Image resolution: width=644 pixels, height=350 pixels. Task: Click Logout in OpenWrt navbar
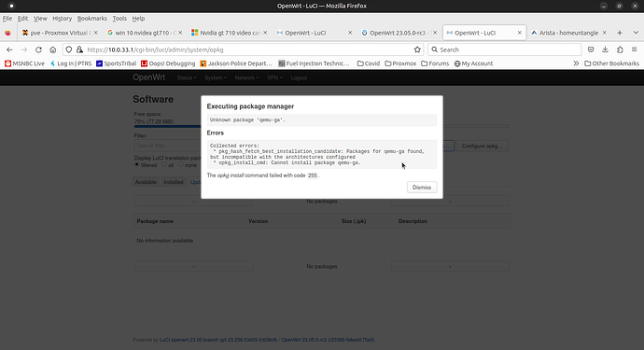(x=299, y=77)
